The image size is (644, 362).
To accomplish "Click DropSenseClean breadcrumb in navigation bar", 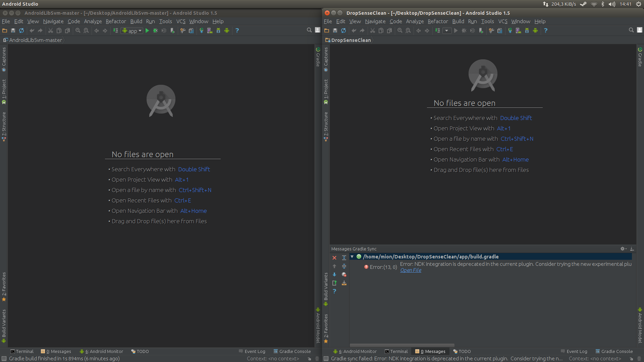I will [348, 40].
